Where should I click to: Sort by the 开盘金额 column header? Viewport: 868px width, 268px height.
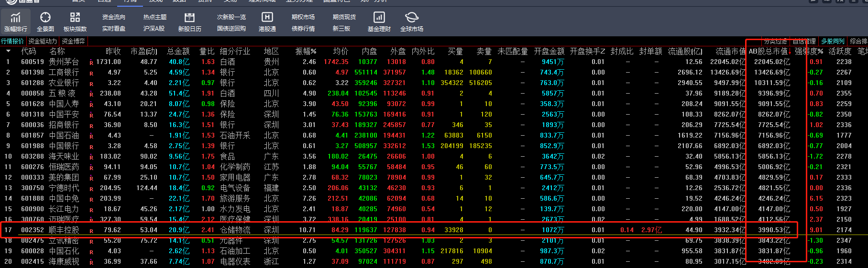pos(549,51)
